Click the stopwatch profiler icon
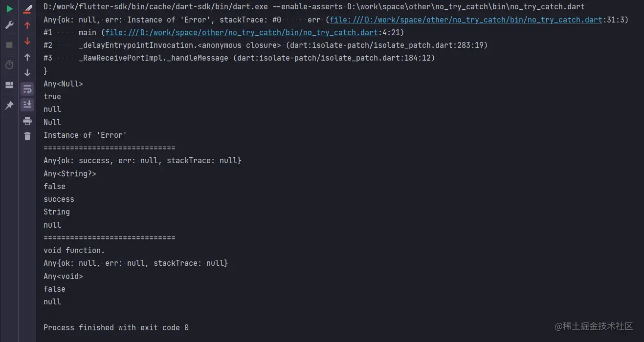The width and height of the screenshot is (644, 342). (9, 65)
